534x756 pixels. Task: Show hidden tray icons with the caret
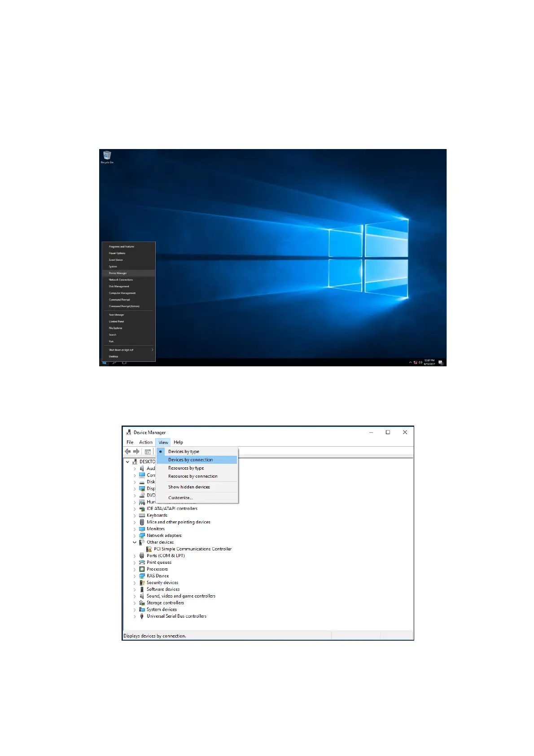pyautogui.click(x=410, y=362)
